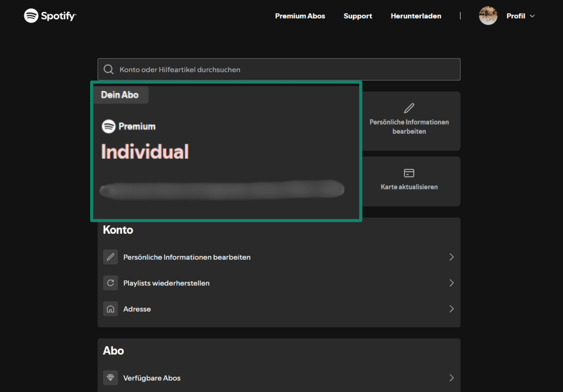563x392 pixels.
Task: Select the diamond icon beside Verfügbare Abos
Action: pyautogui.click(x=110, y=378)
